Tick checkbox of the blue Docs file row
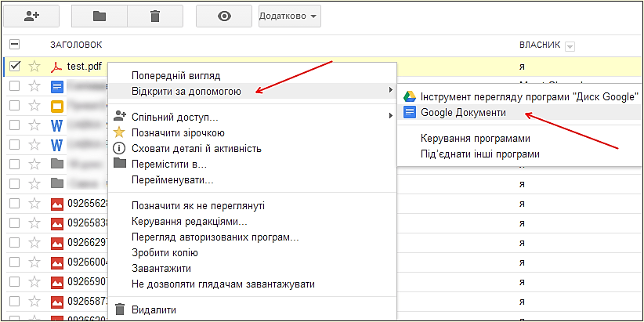 [x=14, y=86]
